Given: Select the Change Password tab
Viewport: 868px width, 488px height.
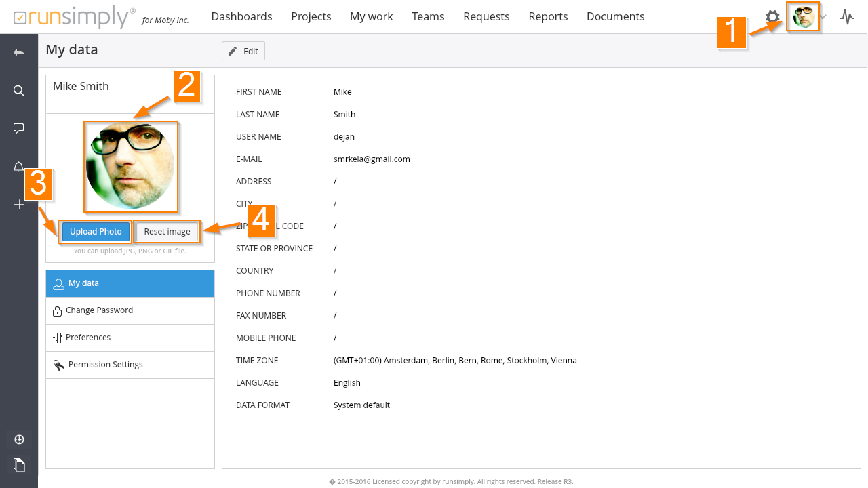Looking at the screenshot, I should pos(99,310).
